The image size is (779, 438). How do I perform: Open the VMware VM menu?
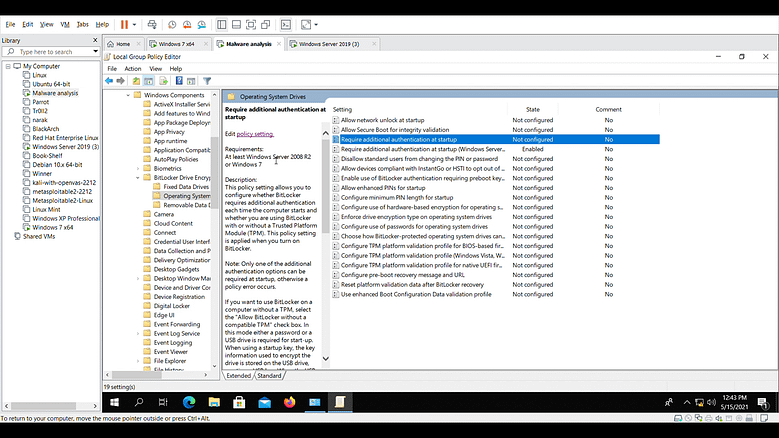pos(65,24)
